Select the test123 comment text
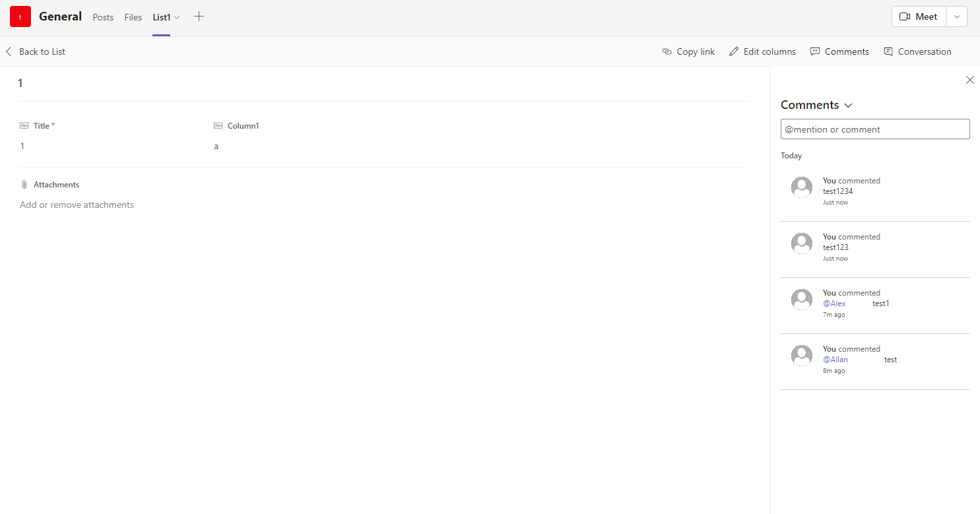Screen dimensions: 980x514 pos(835,247)
